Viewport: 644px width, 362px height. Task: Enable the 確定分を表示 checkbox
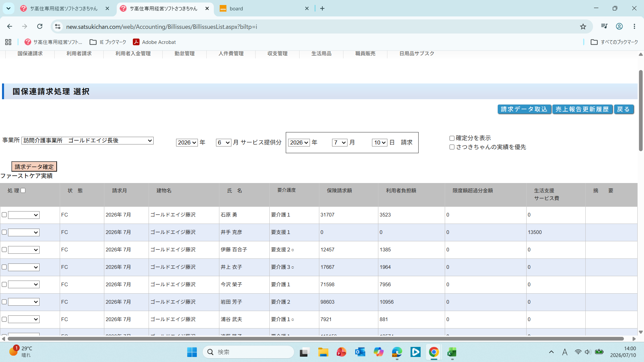click(x=452, y=138)
